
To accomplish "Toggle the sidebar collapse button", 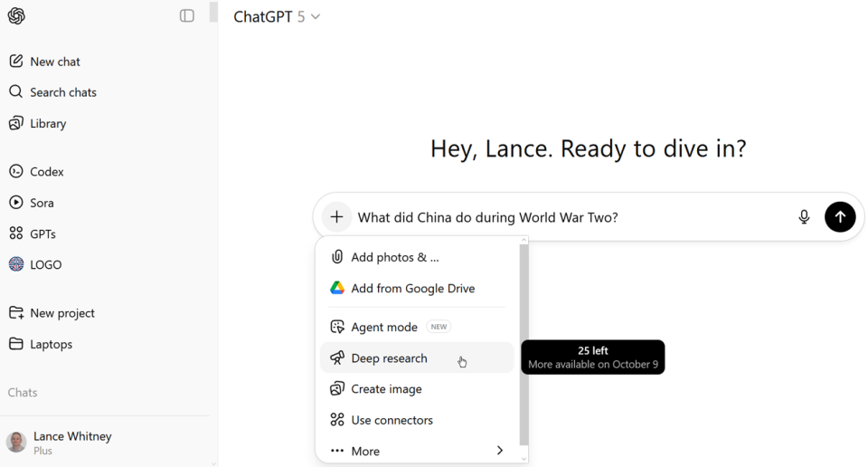I will 187,15.
